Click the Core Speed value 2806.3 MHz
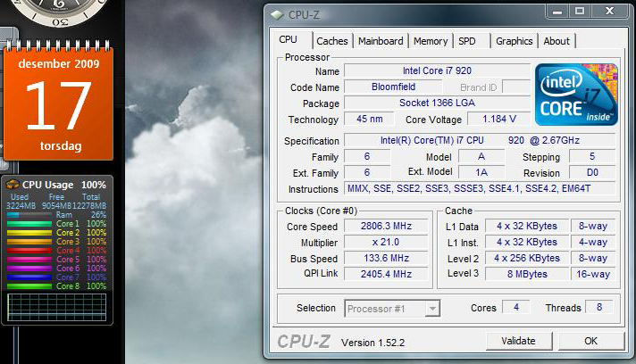Viewport: 636px width, 364px height. [386, 226]
